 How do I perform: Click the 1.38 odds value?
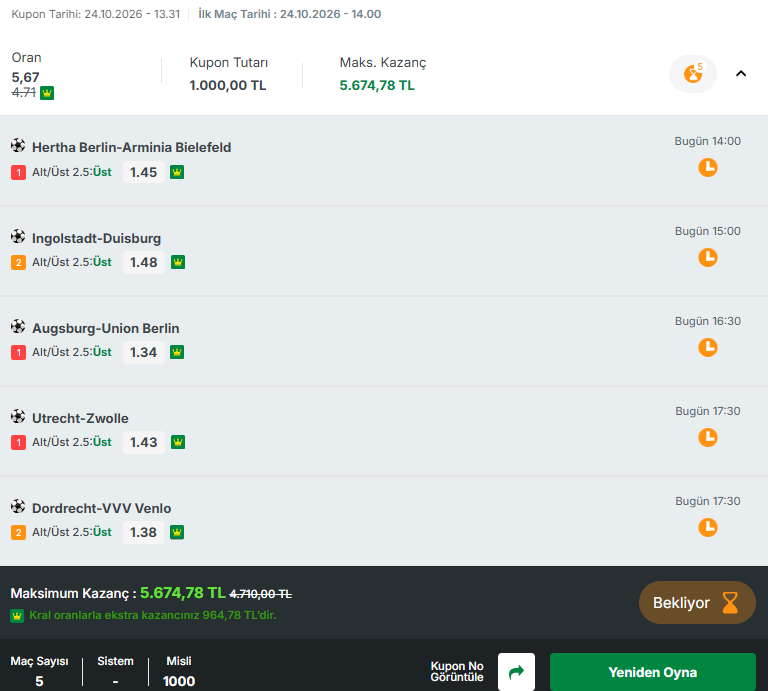point(144,532)
